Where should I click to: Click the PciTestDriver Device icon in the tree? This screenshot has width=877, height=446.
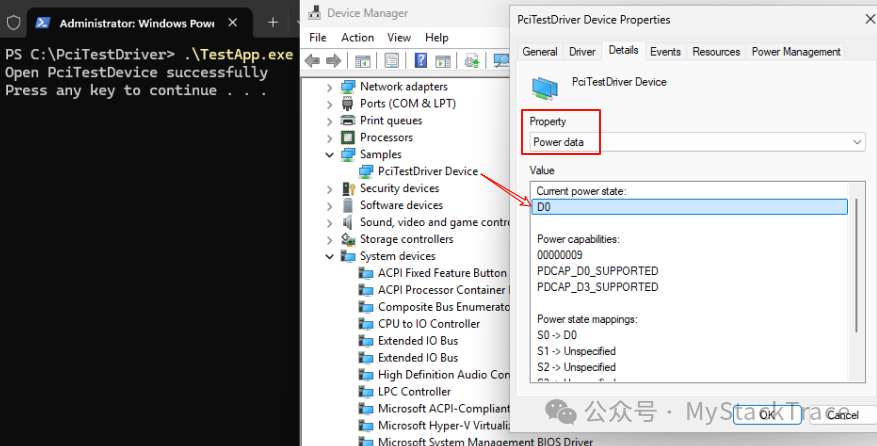[366, 171]
